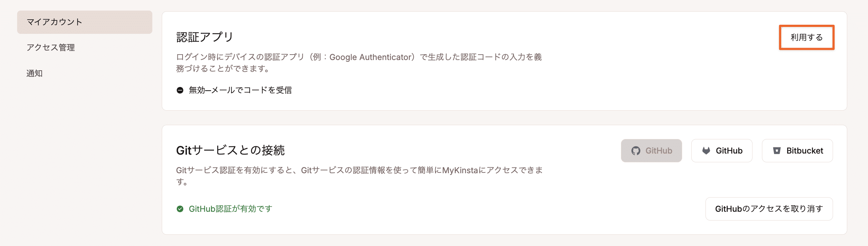This screenshot has width=868, height=246.
Task: Click the GitHub認証が有効です status text
Action: [230, 209]
